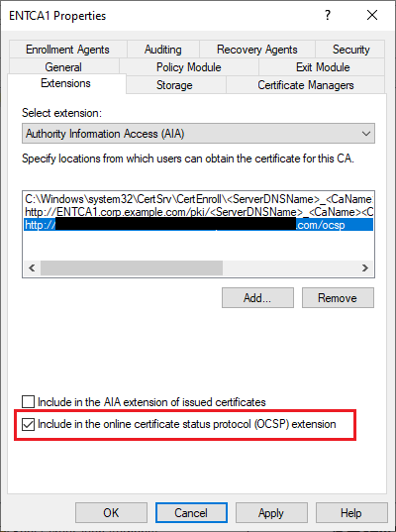The image size is (396, 532).
Task: Click the horizontal scrollbar thumb in location list
Action: pos(132,268)
